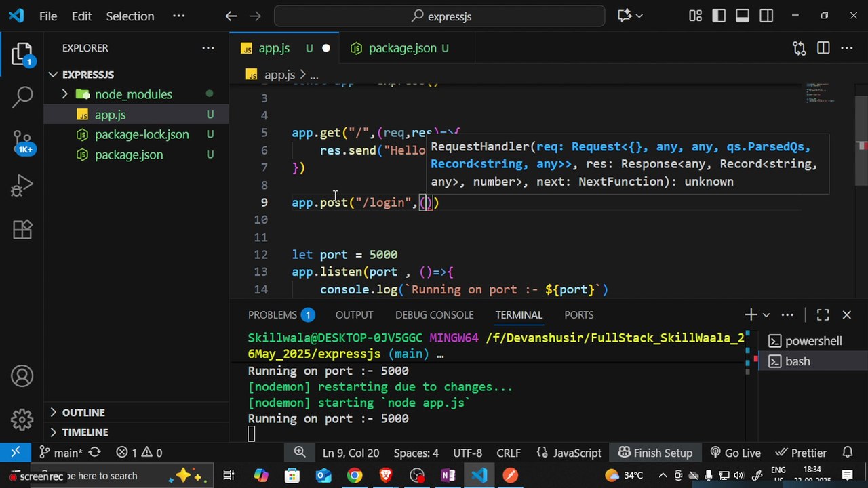This screenshot has width=868, height=488.
Task: Open Google Chrome from the taskbar
Action: coord(355,476)
